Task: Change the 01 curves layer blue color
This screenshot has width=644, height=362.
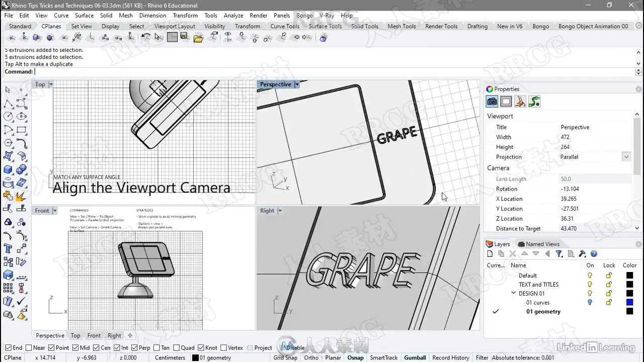Action: tap(629, 303)
